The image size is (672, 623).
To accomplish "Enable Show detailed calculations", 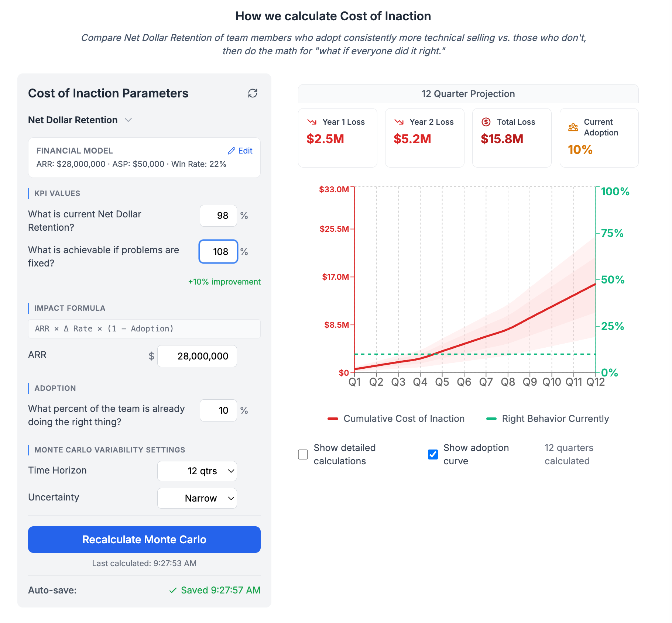I will click(302, 454).
